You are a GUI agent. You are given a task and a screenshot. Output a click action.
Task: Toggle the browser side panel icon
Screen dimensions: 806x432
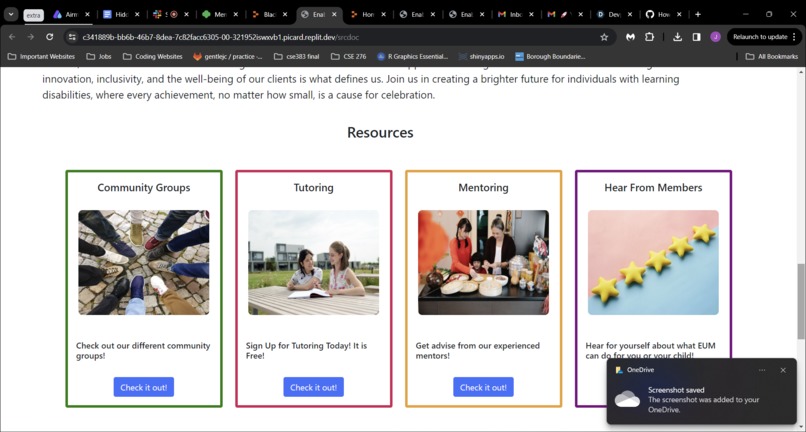[697, 37]
